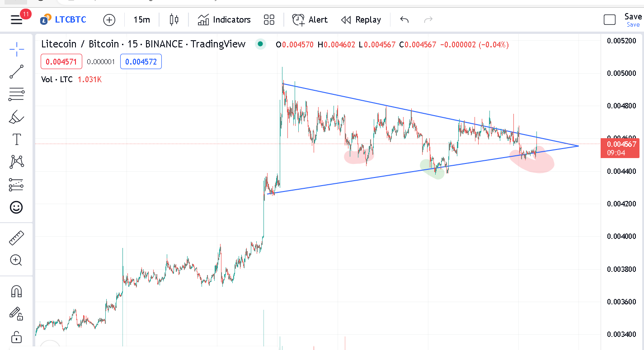This screenshot has width=644, height=350.
Task: Click the 0.004200 price axis label
Action: click(x=621, y=204)
